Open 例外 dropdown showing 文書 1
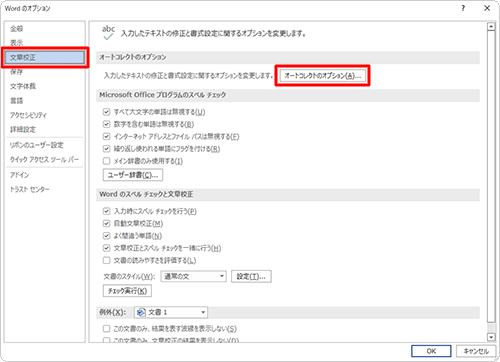 171,312
